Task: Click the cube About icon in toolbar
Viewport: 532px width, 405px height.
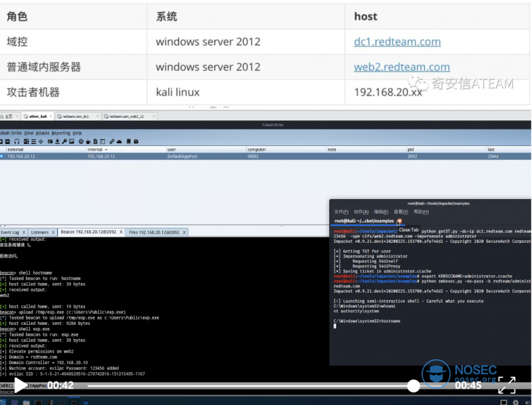Action: coord(136,141)
